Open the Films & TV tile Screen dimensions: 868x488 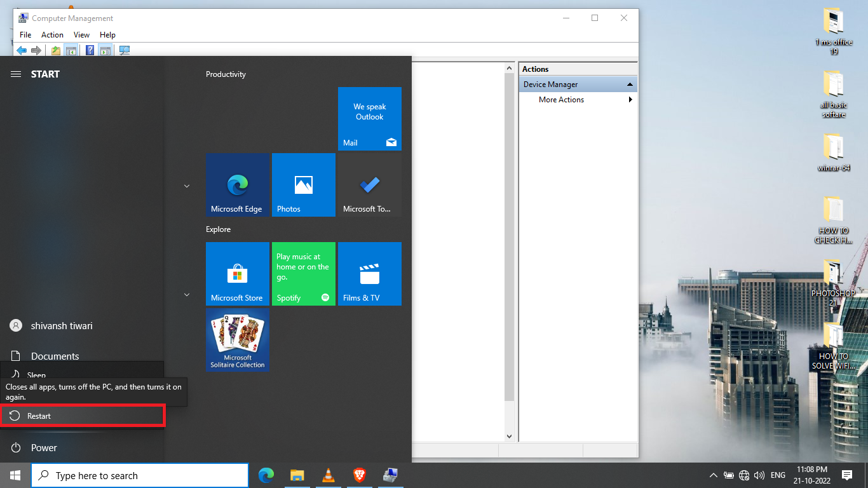(x=370, y=274)
